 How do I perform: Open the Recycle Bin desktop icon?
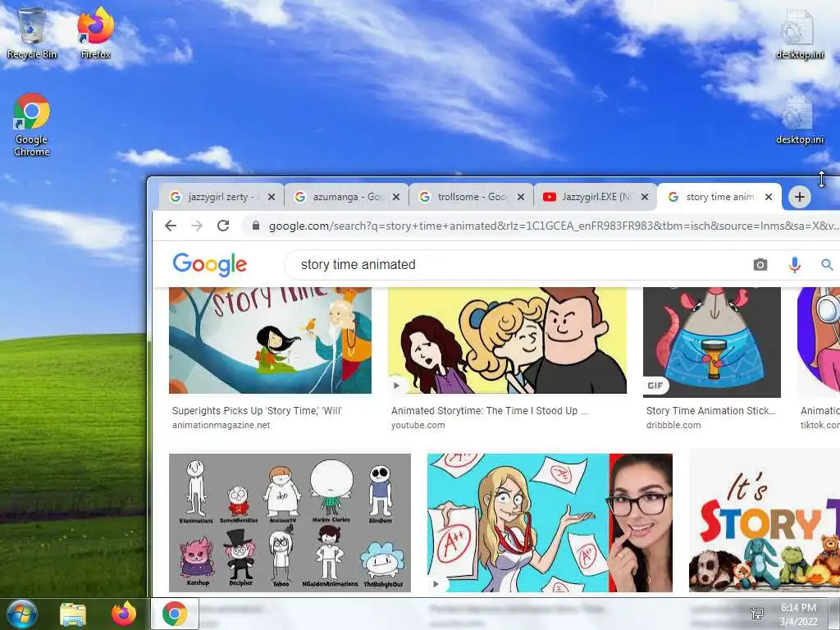click(x=32, y=33)
